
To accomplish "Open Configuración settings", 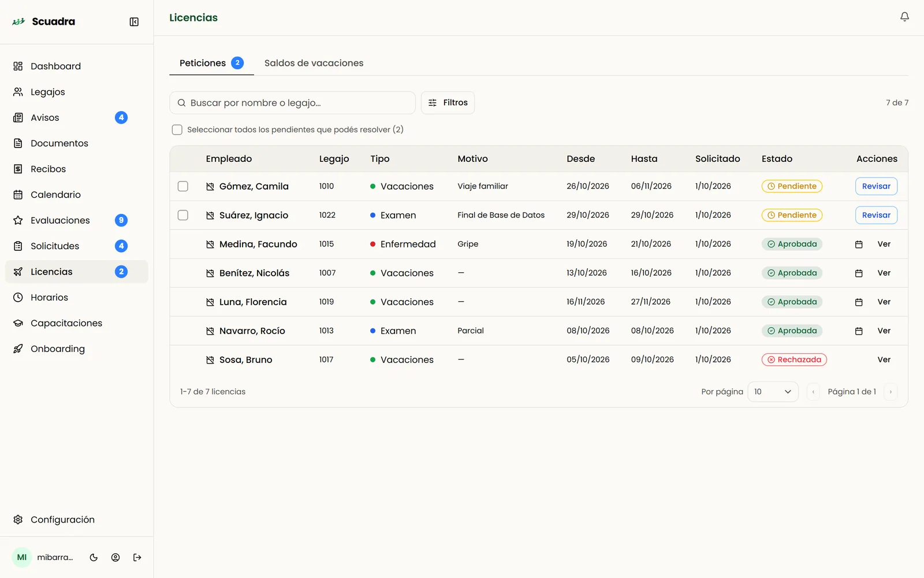I will (x=76, y=520).
